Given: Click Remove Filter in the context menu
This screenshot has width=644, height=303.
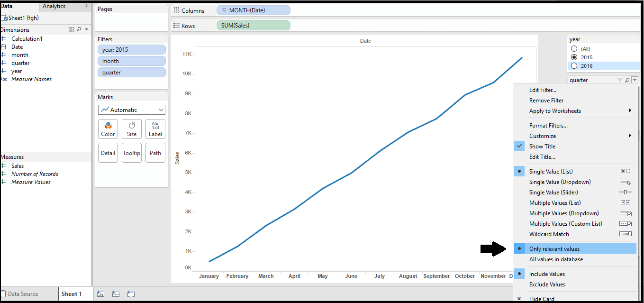Looking at the screenshot, I should tap(545, 100).
